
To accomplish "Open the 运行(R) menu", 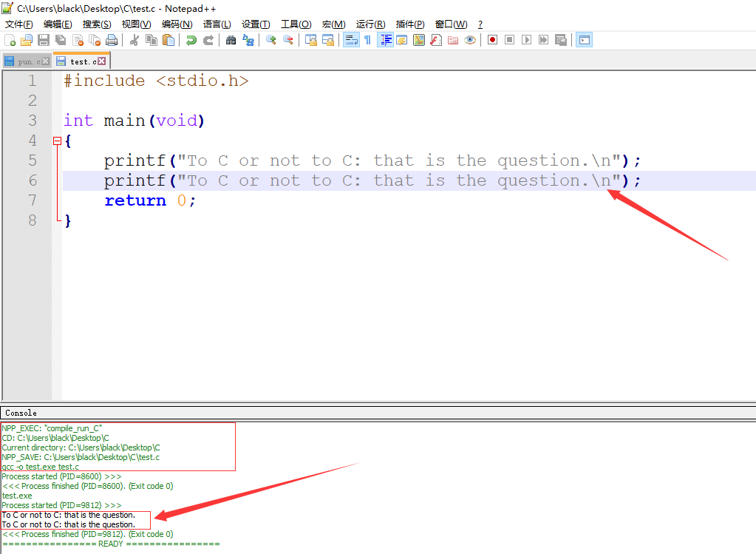I will click(x=371, y=24).
